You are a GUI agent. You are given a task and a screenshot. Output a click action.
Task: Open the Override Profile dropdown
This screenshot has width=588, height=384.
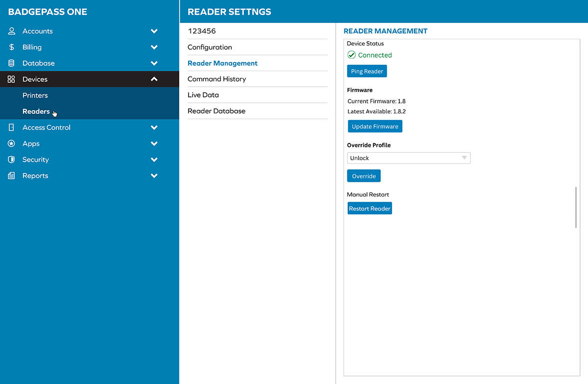pyautogui.click(x=408, y=158)
